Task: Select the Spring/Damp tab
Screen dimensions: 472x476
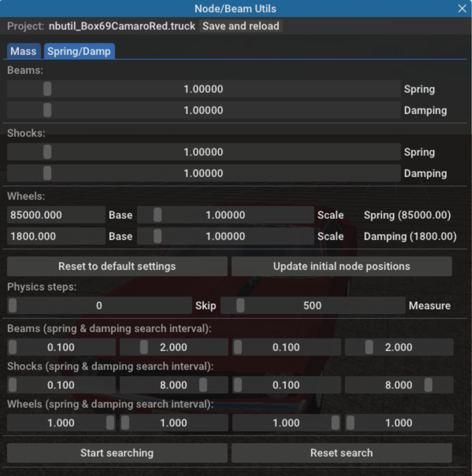Action: coord(79,51)
